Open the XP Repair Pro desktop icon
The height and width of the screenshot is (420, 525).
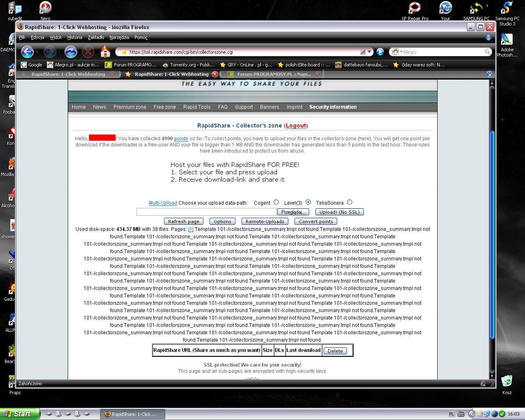415,11
